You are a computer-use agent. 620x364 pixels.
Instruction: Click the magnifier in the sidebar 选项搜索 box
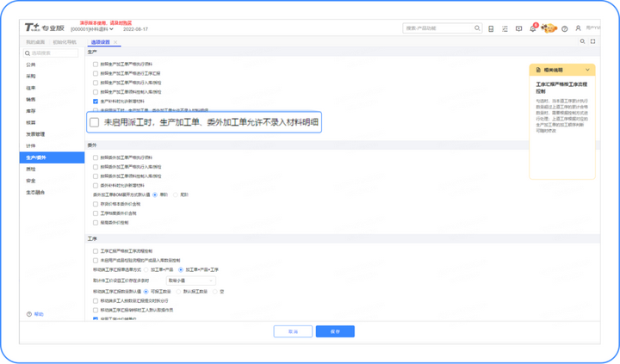pos(28,53)
